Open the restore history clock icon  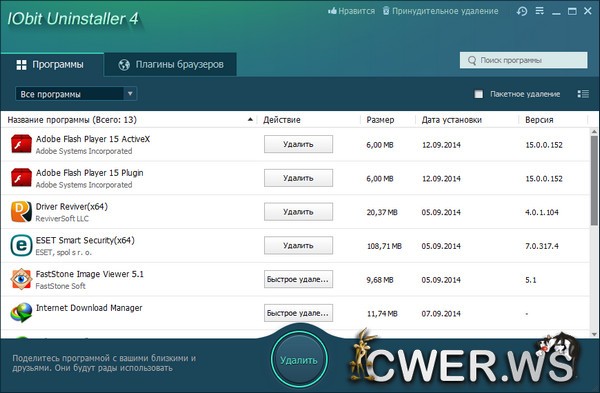point(522,11)
